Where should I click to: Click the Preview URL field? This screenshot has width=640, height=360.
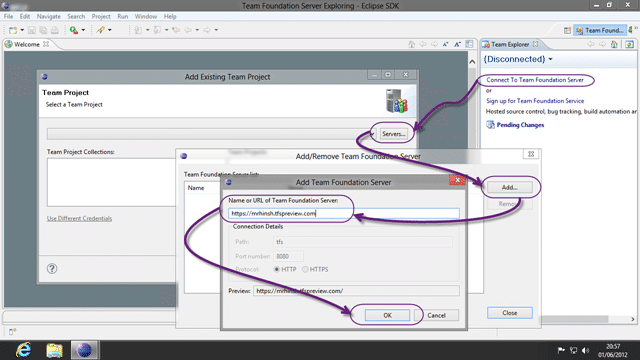tap(356, 291)
